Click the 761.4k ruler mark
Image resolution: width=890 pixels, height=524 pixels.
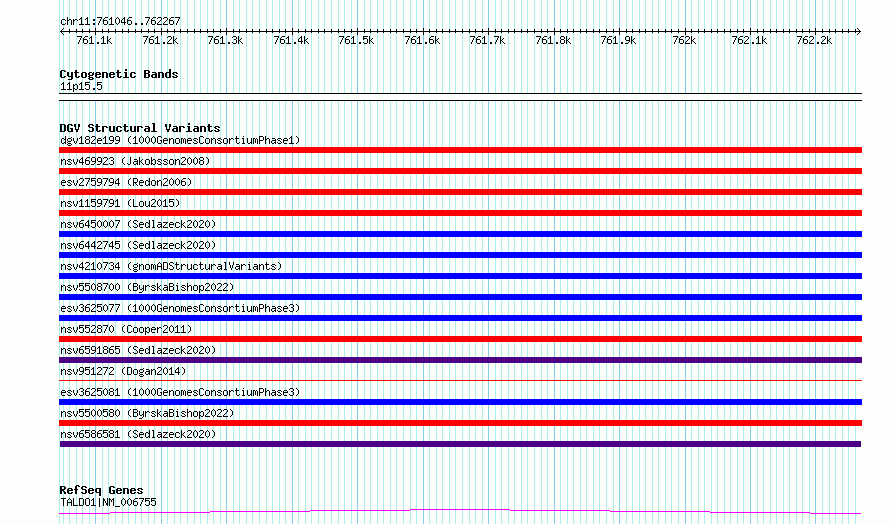[x=291, y=40]
